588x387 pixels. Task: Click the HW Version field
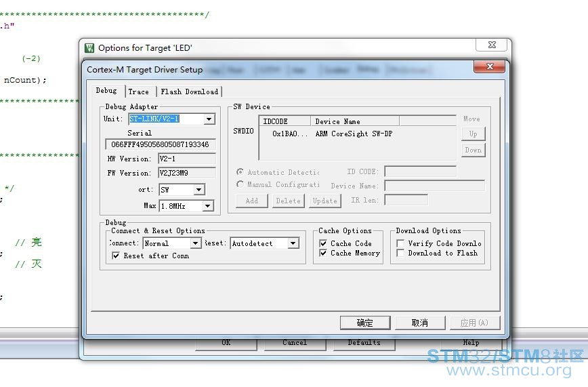pyautogui.click(x=187, y=159)
